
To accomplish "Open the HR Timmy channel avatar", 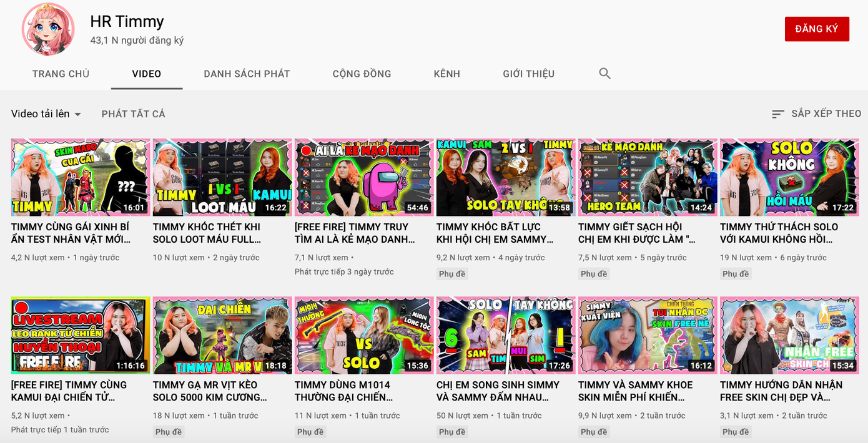I will click(x=47, y=29).
